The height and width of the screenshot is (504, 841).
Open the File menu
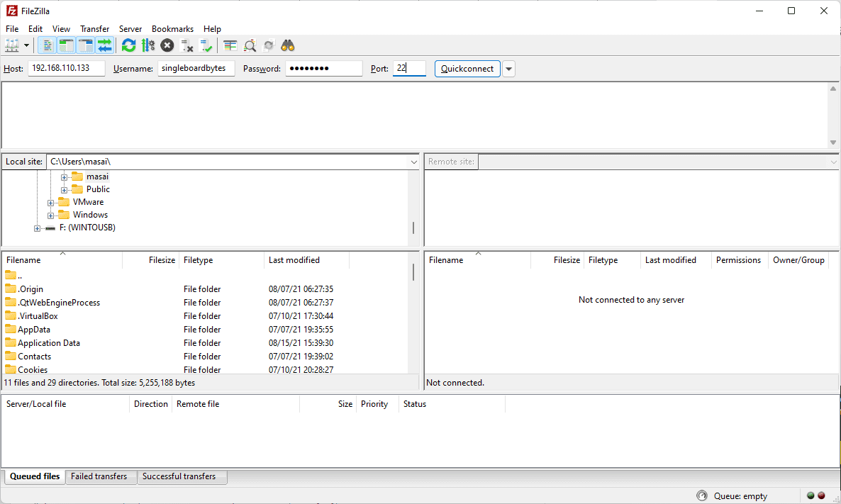[12, 29]
